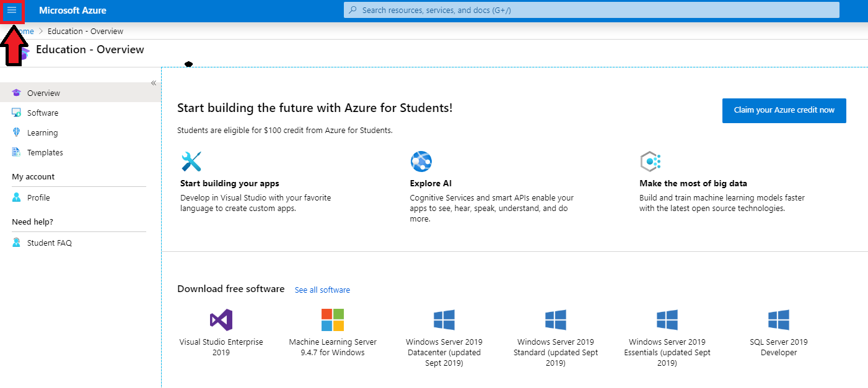
Task: Click the Windows Server 2019 Essentials logo
Action: click(667, 320)
